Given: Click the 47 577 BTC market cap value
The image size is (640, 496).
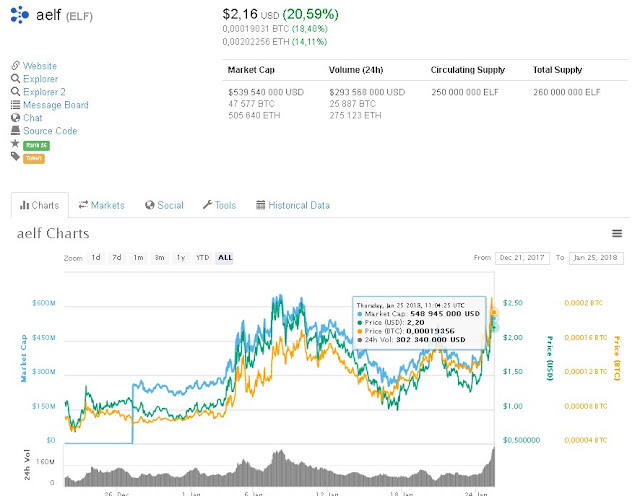Looking at the screenshot, I should pos(251,104).
